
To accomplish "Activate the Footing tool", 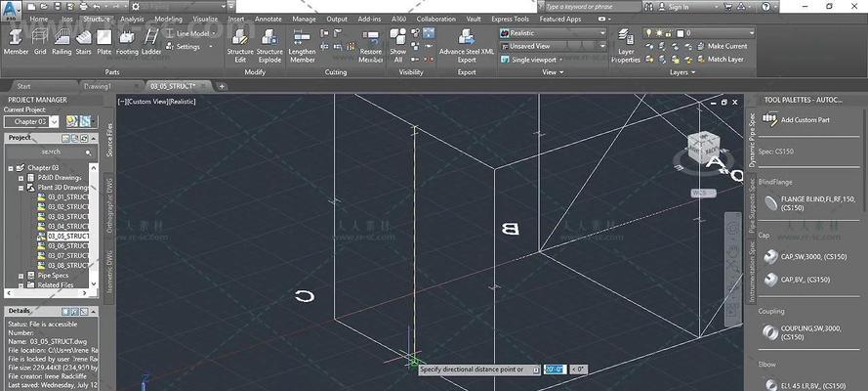I will 127,40.
